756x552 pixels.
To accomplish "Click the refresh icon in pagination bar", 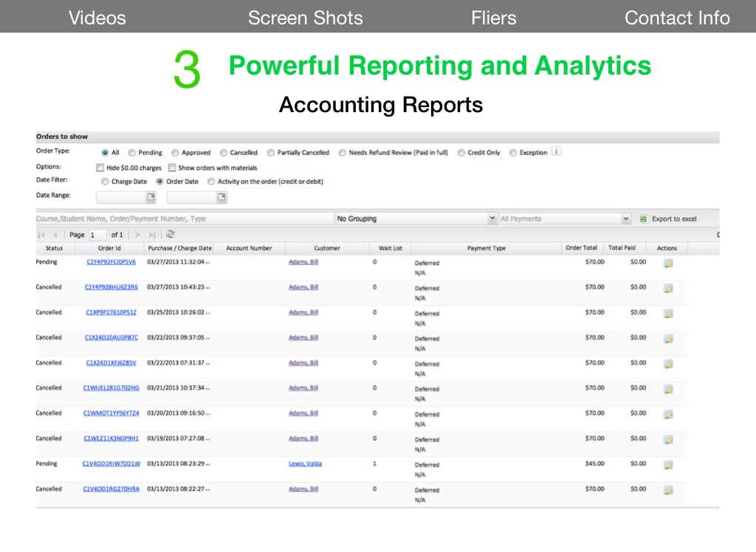I will (x=171, y=235).
